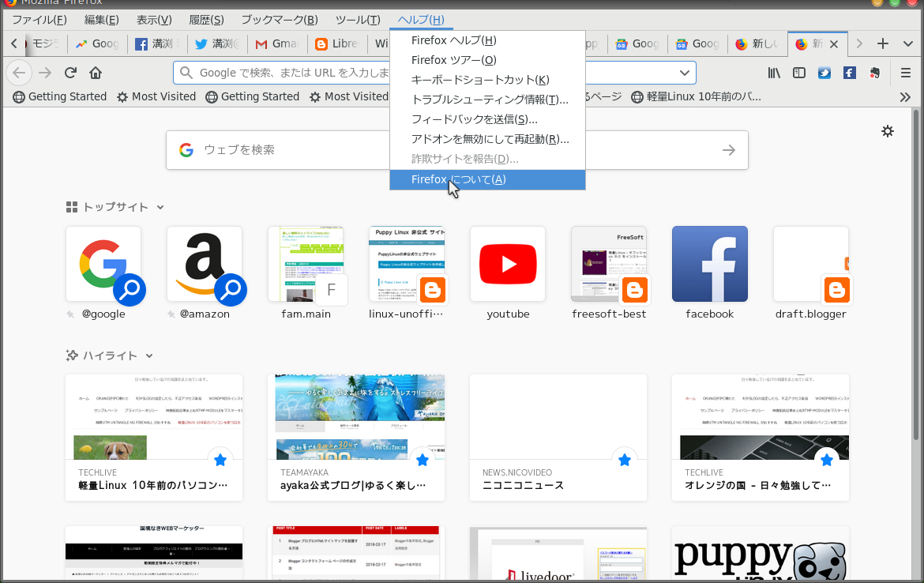Screen dimensions: 924x583
Task: Show more bookmarks toolbar items
Action: (906, 97)
